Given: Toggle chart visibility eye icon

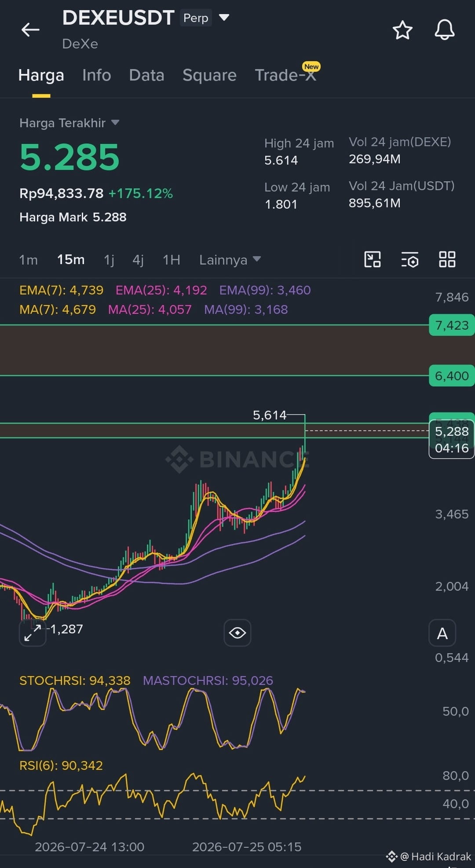Looking at the screenshot, I should (237, 633).
